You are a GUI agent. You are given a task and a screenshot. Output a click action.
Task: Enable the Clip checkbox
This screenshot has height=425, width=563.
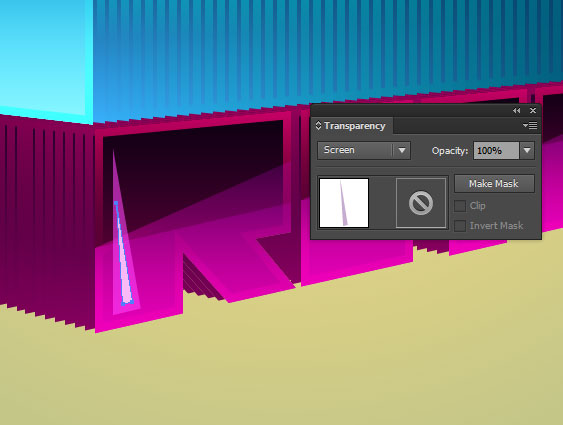point(460,206)
